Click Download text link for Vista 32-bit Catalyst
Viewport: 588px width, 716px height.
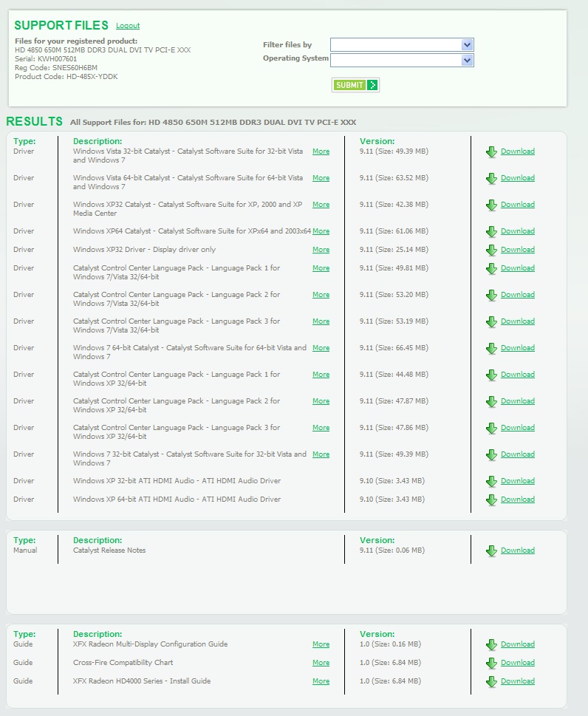[518, 151]
